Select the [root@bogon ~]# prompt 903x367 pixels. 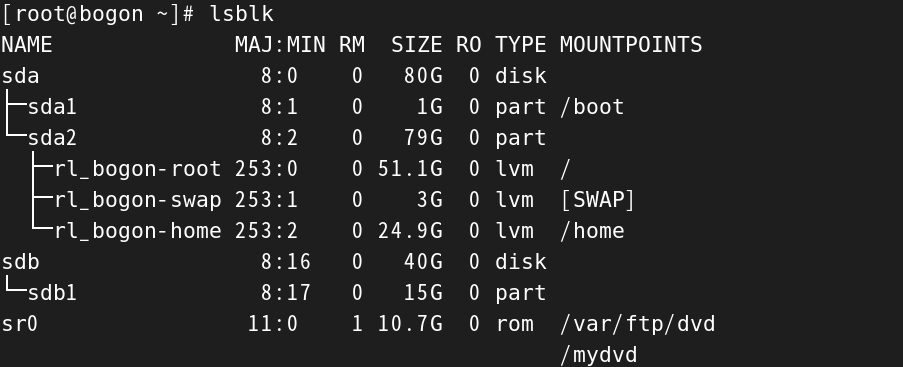click(x=98, y=13)
